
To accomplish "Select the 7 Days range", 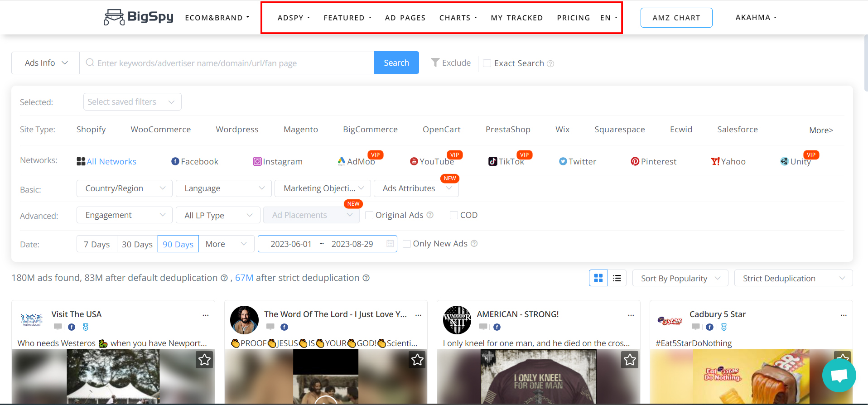I will tap(97, 244).
